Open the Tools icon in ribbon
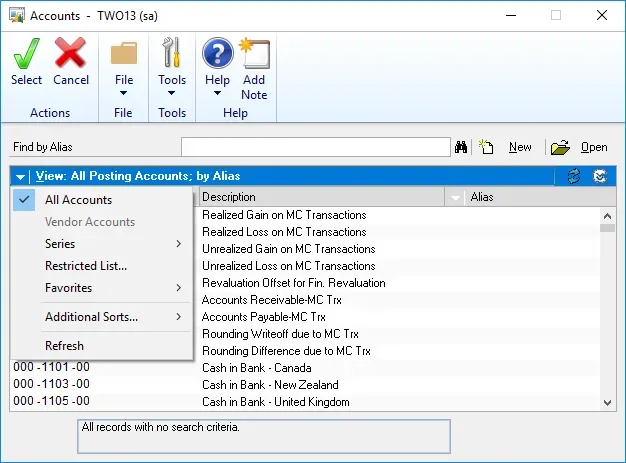This screenshot has width=626, height=463. coord(172,53)
